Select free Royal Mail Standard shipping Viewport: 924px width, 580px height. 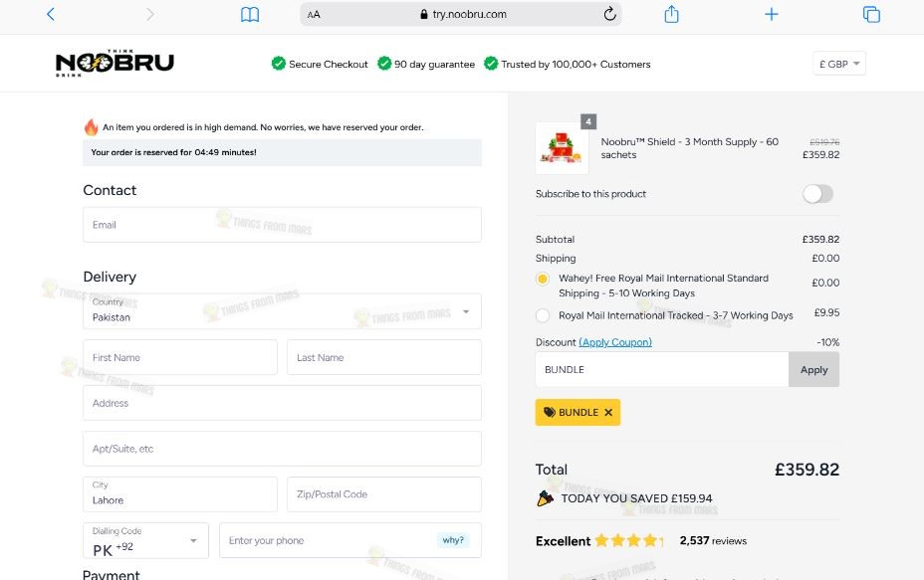542,279
